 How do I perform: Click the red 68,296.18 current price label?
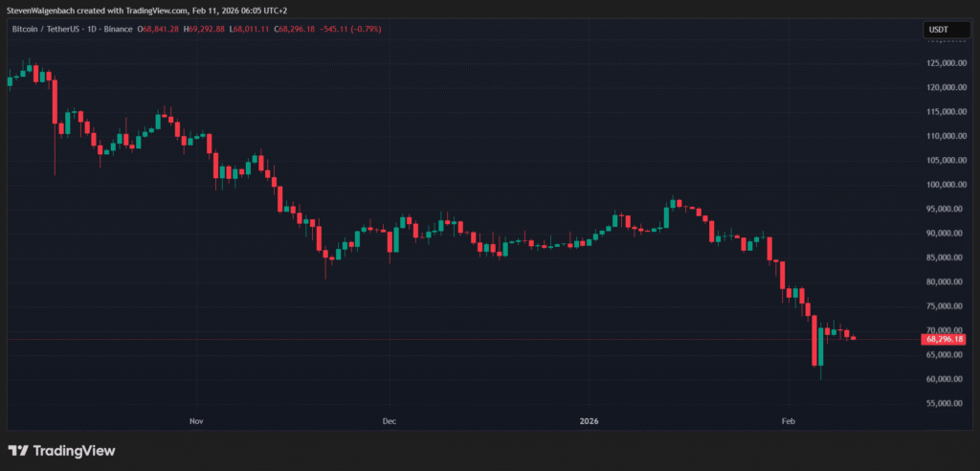(946, 339)
